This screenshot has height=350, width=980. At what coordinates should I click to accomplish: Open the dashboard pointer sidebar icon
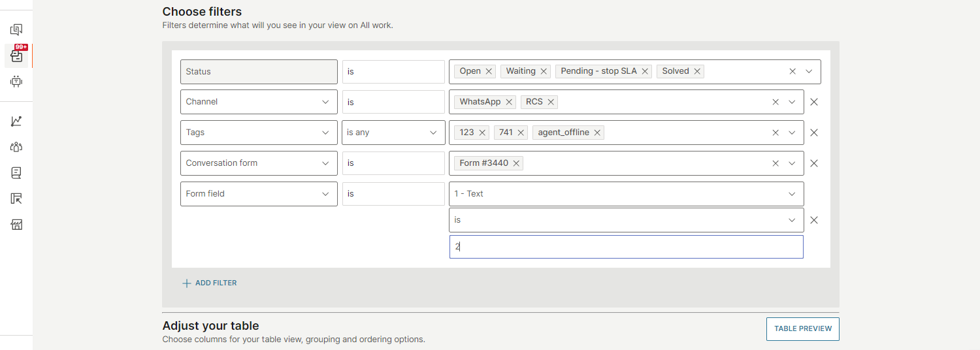point(16,199)
